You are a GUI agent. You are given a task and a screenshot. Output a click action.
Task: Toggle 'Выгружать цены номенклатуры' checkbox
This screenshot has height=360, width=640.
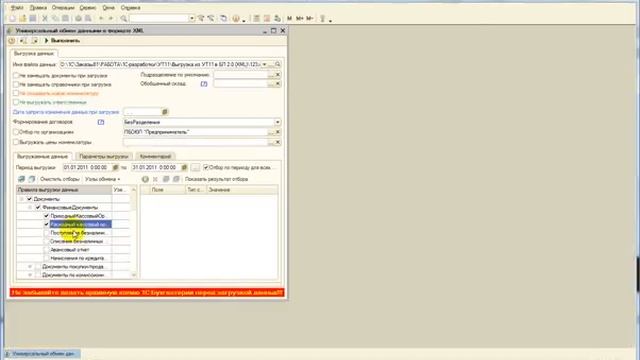click(16, 142)
